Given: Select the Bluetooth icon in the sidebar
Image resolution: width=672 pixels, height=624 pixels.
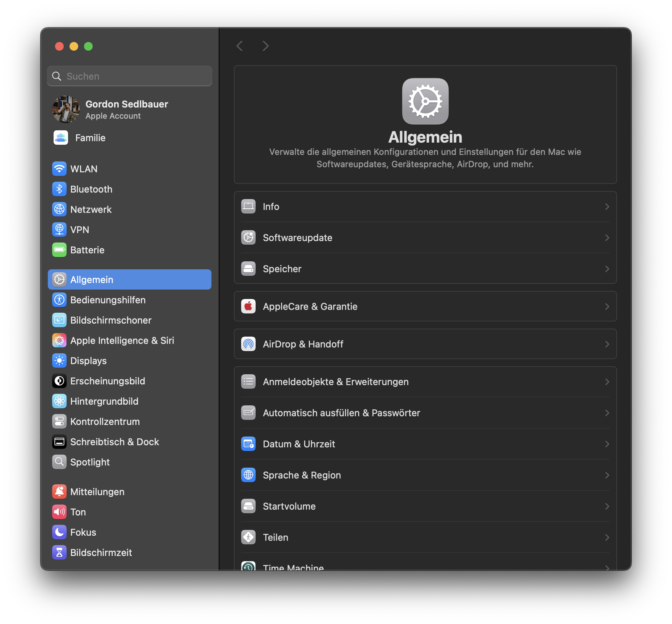Looking at the screenshot, I should click(x=59, y=189).
